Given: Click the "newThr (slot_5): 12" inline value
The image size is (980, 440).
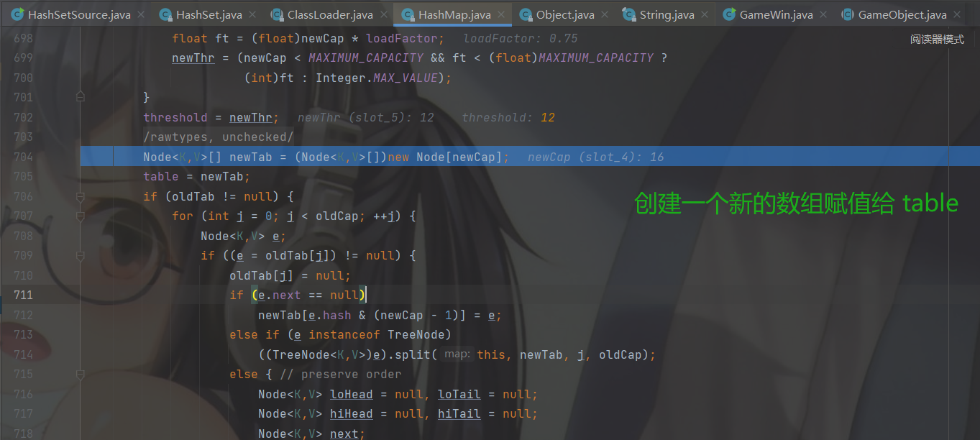Looking at the screenshot, I should click(366, 117).
